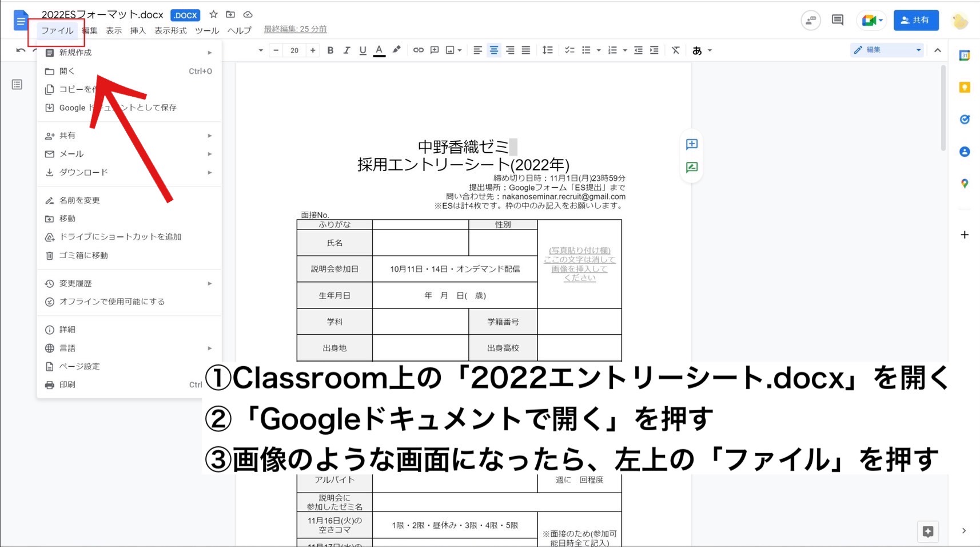The width and height of the screenshot is (980, 547).
Task: Click the add comment toolbar icon
Action: [x=435, y=50]
